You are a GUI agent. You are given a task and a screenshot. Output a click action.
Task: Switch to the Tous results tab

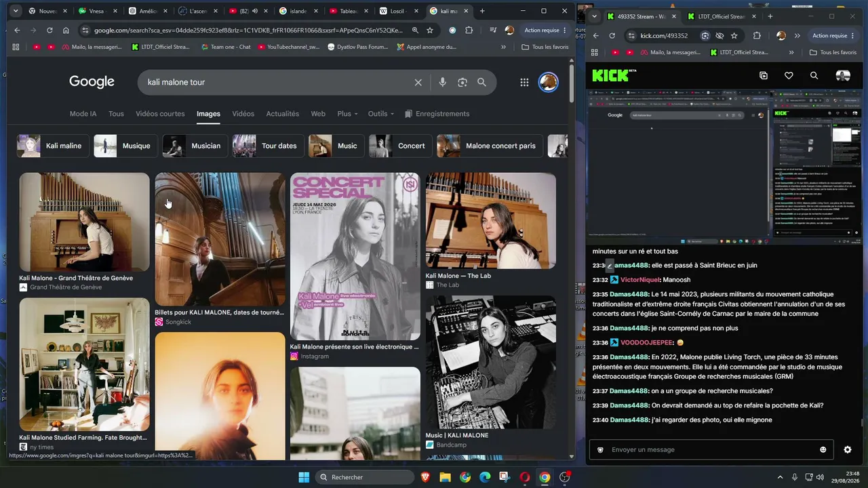point(117,114)
